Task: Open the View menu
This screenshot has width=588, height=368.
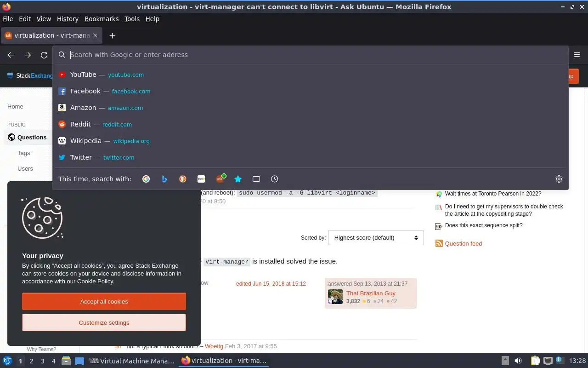Action: (x=44, y=19)
